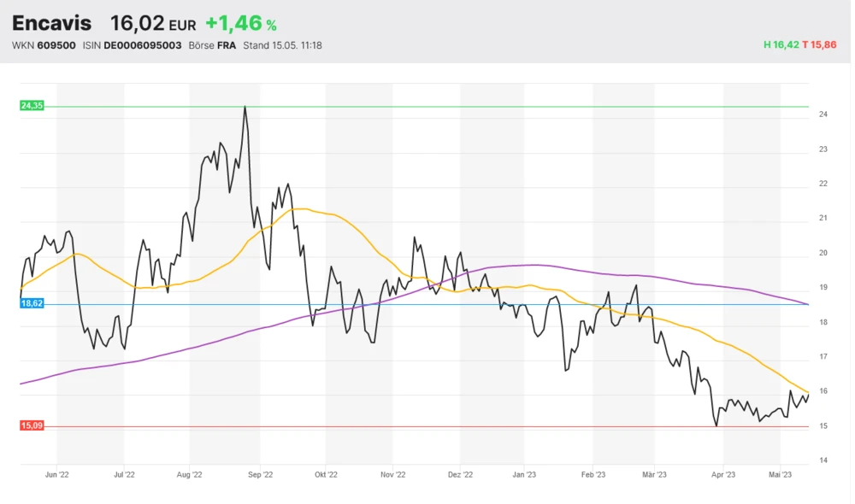Click the 24 value on price axis

tap(823, 114)
